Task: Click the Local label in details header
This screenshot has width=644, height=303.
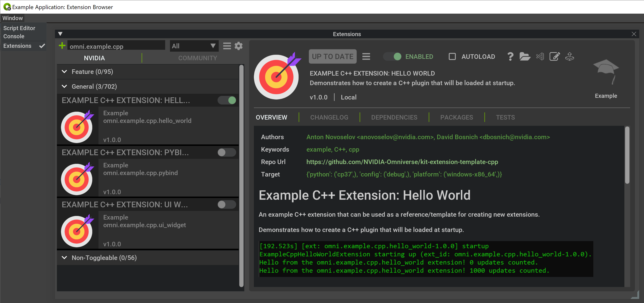Action: tap(349, 97)
